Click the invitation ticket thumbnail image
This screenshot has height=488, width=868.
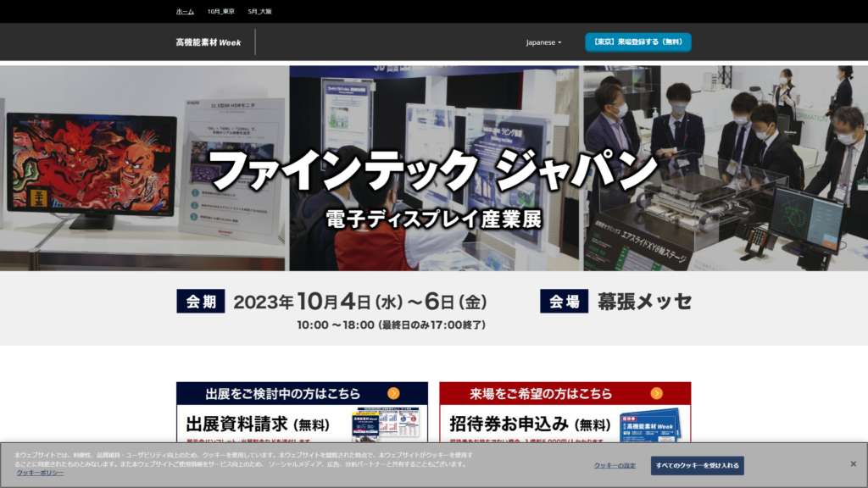pos(650,425)
